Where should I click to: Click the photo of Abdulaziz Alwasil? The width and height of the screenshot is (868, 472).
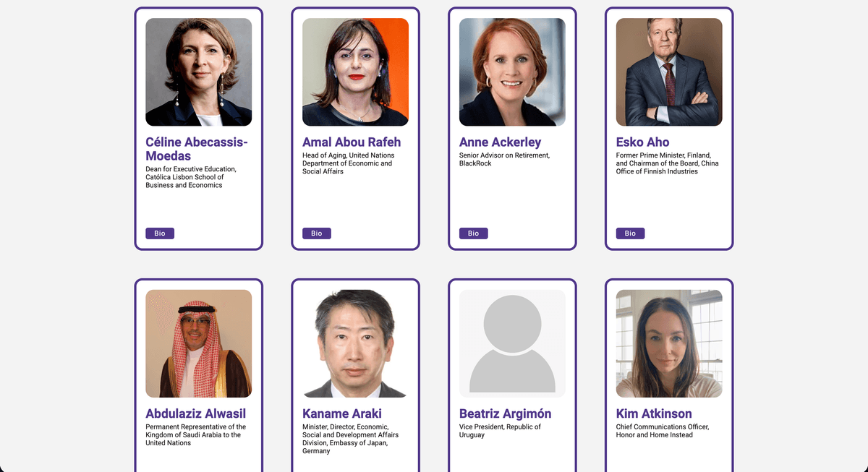coord(198,343)
